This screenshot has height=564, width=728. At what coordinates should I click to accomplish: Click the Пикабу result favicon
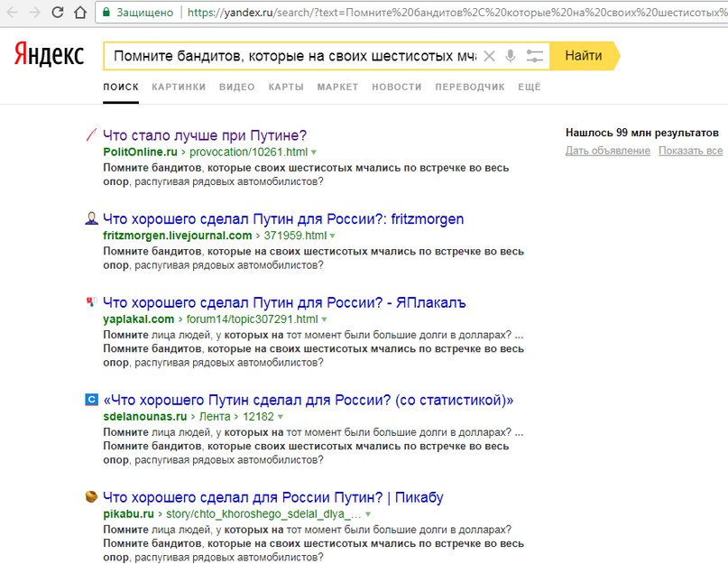point(91,496)
